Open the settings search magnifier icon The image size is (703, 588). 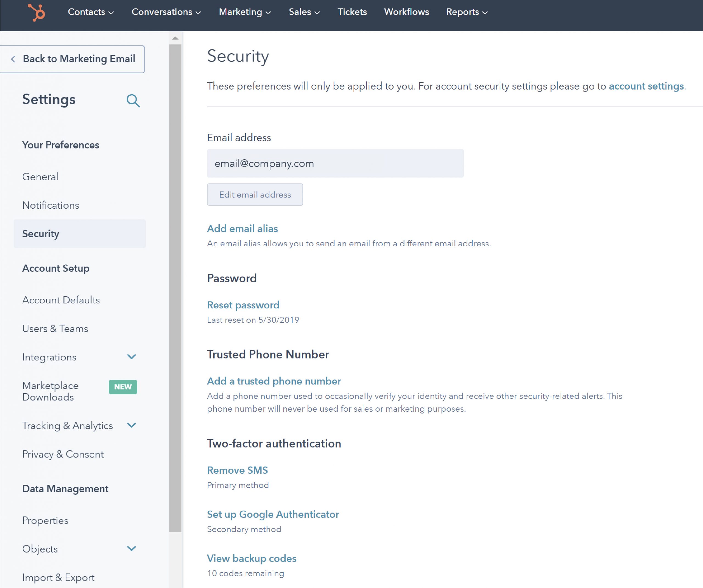pyautogui.click(x=133, y=101)
